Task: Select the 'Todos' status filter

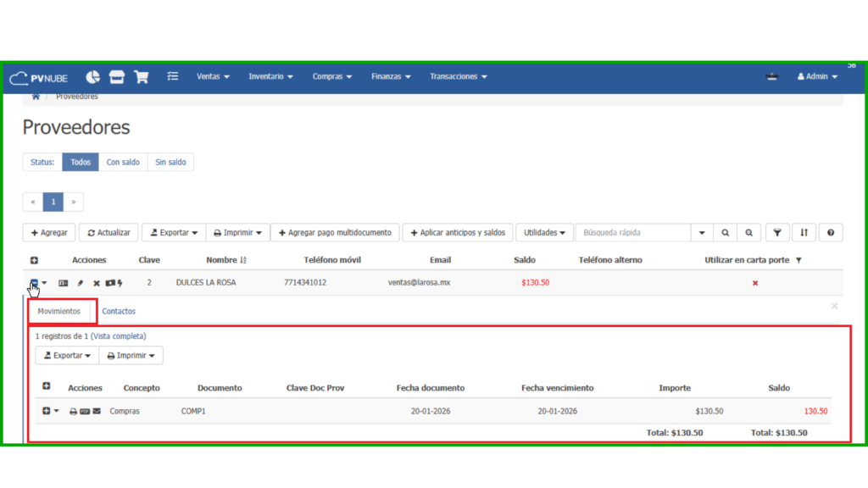Action: (x=81, y=162)
